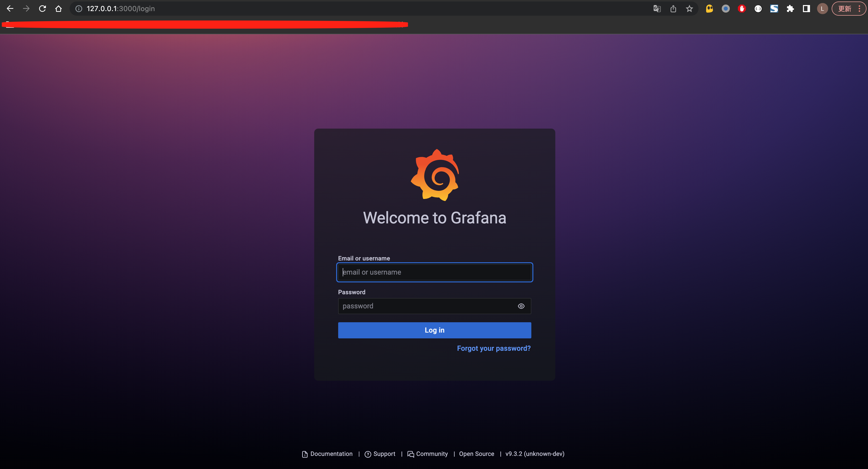Click the Community chat bubbles icon

[411, 454]
